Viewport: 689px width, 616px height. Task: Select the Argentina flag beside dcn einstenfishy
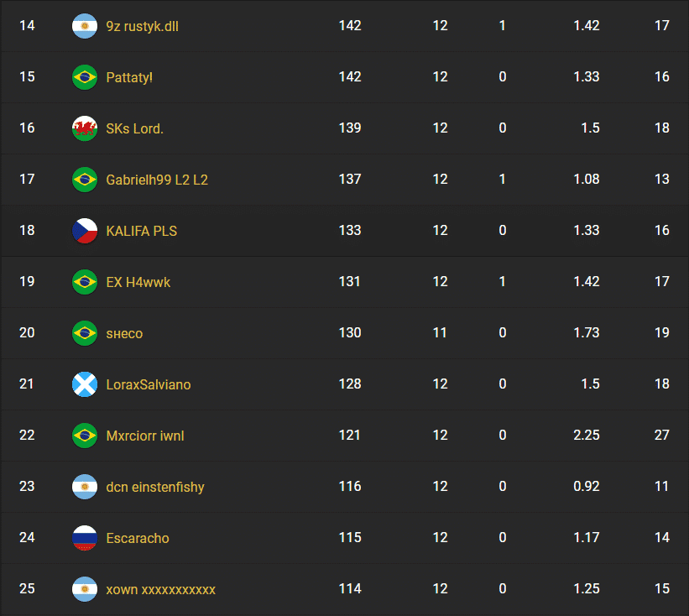pos(84,487)
